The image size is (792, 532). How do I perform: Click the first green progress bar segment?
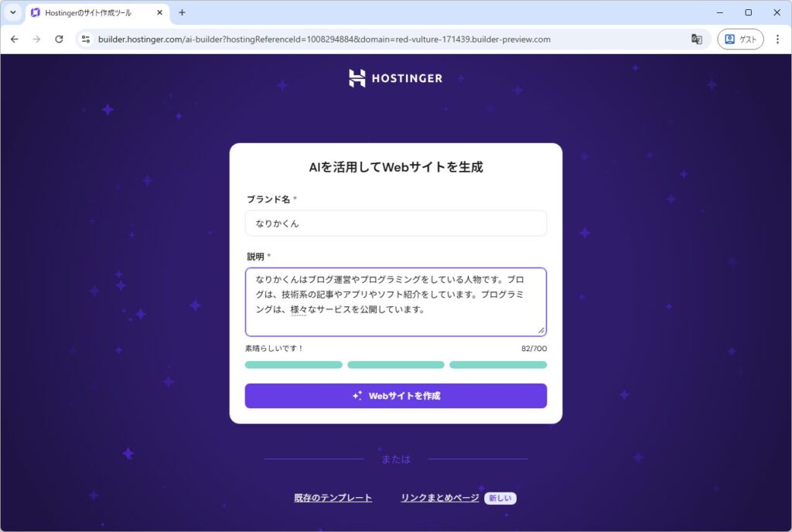click(x=293, y=365)
